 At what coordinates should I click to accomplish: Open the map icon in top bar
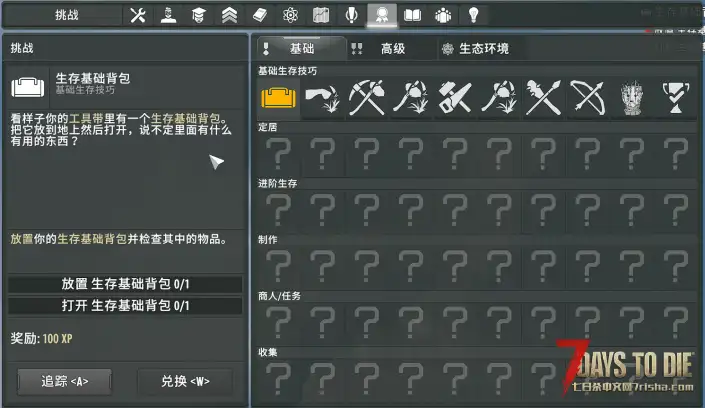(321, 15)
